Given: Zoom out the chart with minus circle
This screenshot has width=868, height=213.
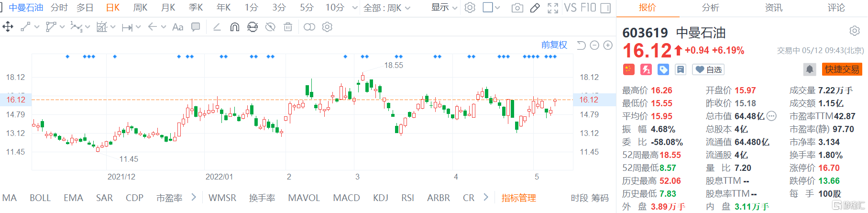Looking at the screenshot, I should 594,45.
